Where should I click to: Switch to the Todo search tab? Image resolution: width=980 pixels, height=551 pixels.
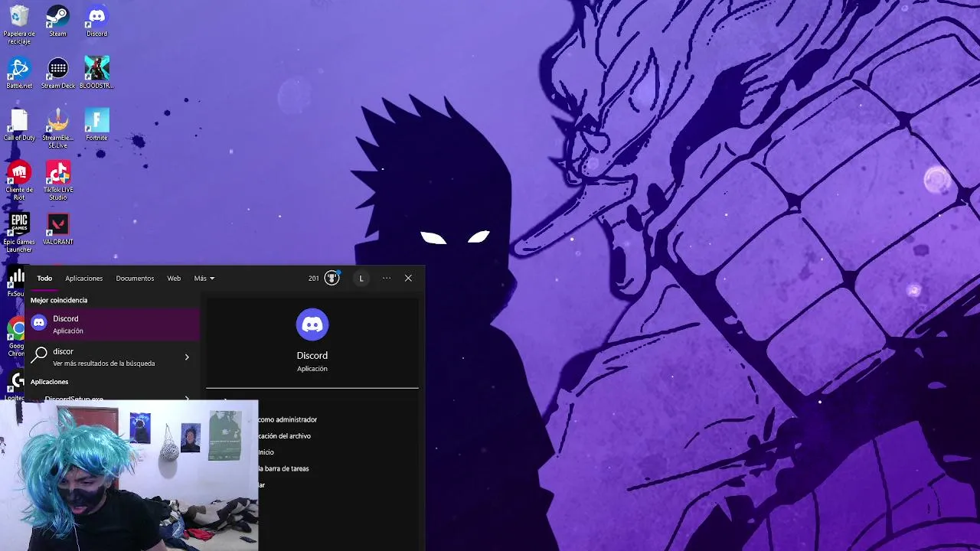(x=44, y=279)
